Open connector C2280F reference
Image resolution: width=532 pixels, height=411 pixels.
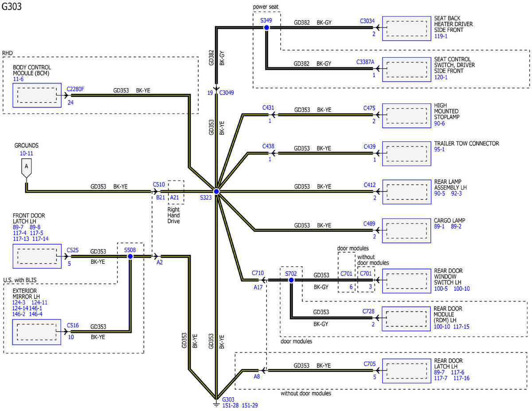point(75,89)
